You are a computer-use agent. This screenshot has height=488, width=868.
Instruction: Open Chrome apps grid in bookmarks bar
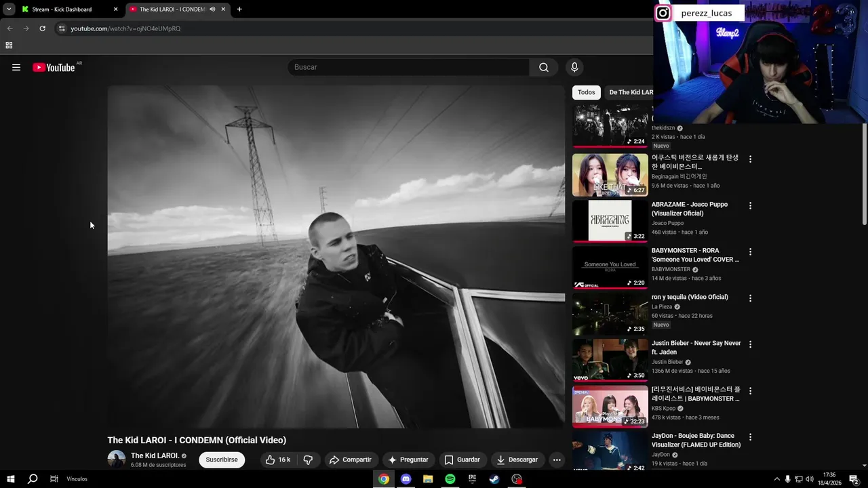(x=9, y=45)
